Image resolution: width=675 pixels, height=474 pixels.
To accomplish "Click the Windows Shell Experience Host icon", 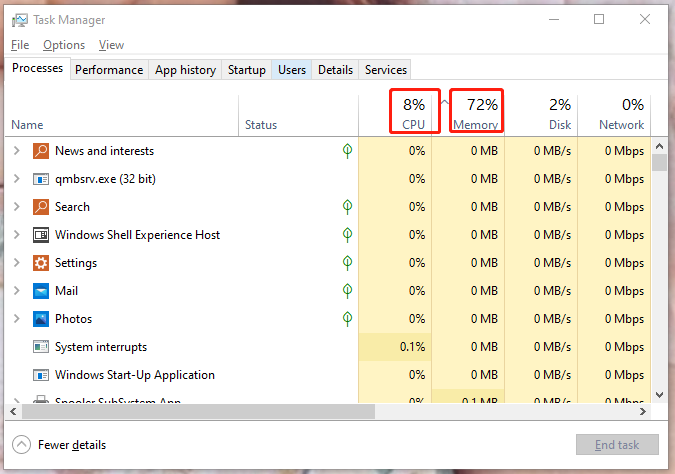I will [x=41, y=235].
